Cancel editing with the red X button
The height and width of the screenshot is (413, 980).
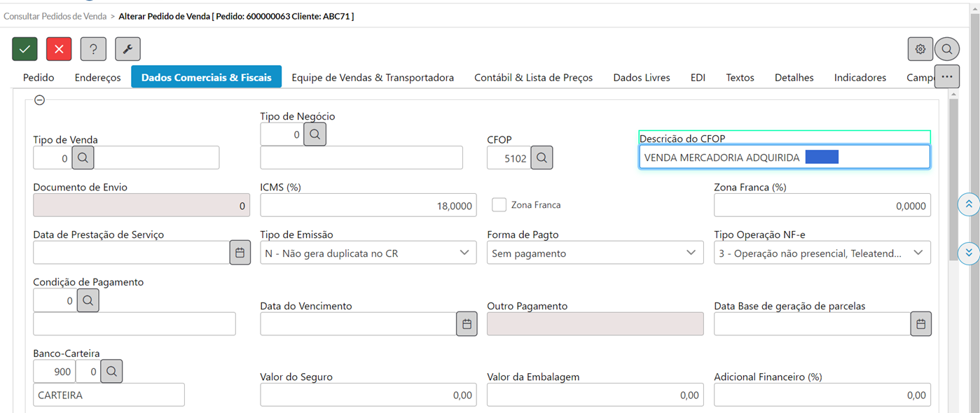coord(59,49)
